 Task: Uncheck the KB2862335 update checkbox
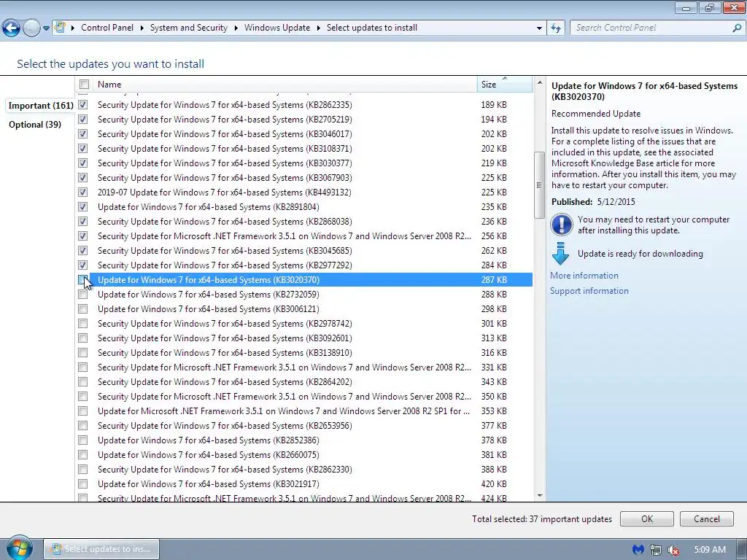[x=83, y=105]
